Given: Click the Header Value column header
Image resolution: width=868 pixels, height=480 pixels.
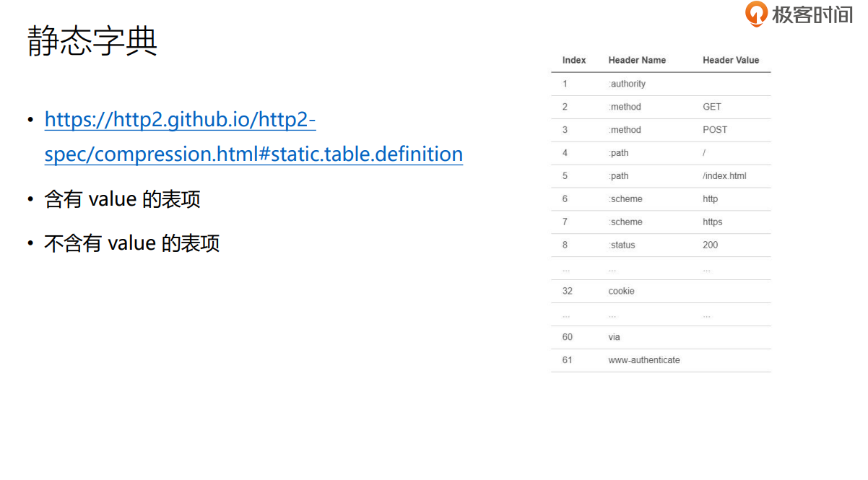Looking at the screenshot, I should click(731, 61).
